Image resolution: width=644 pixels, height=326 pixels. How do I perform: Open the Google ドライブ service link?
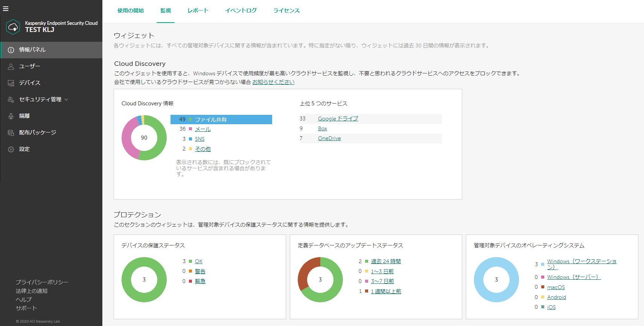click(338, 119)
